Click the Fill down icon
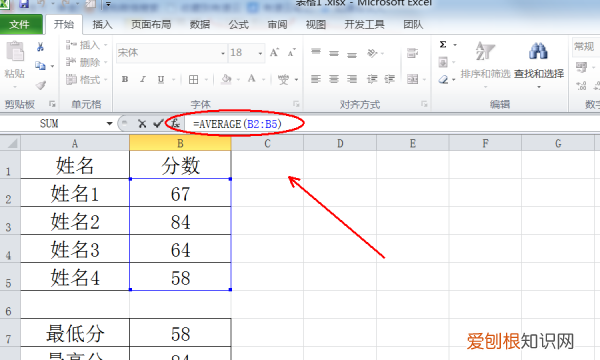The image size is (600, 360). [443, 62]
